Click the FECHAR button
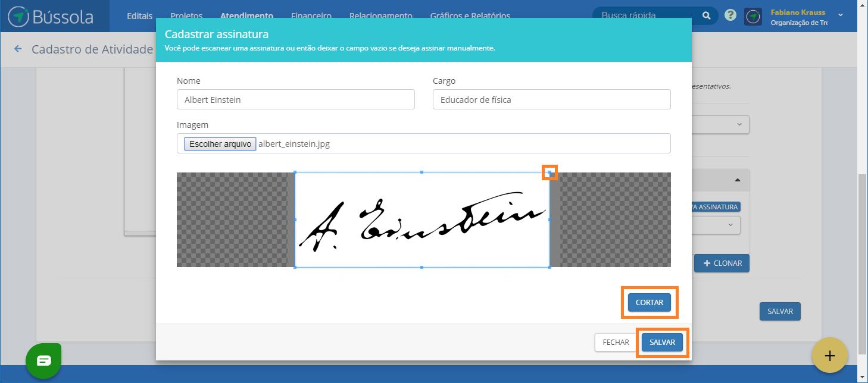The width and height of the screenshot is (868, 383). point(616,343)
